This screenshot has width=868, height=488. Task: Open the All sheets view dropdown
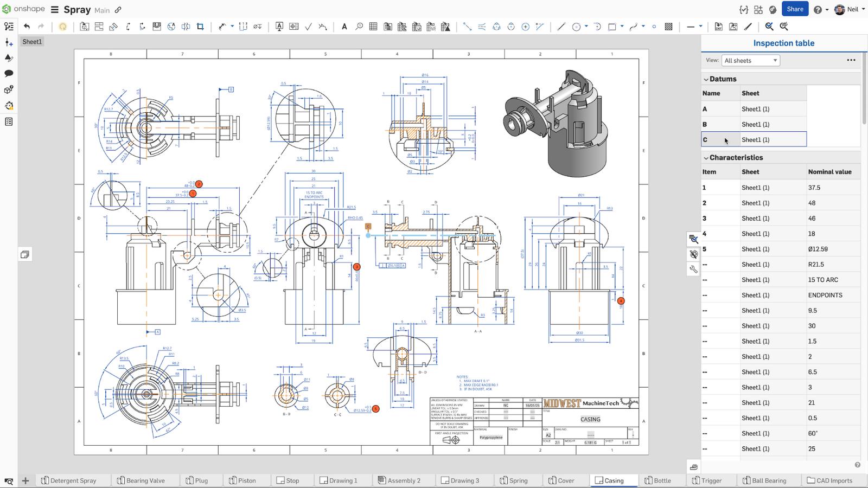tap(750, 60)
